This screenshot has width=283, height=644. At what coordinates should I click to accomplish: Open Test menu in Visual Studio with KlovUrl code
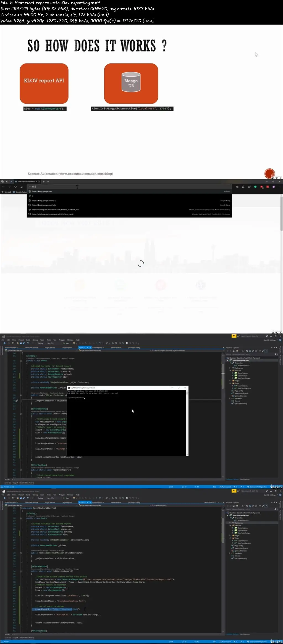(x=55, y=495)
